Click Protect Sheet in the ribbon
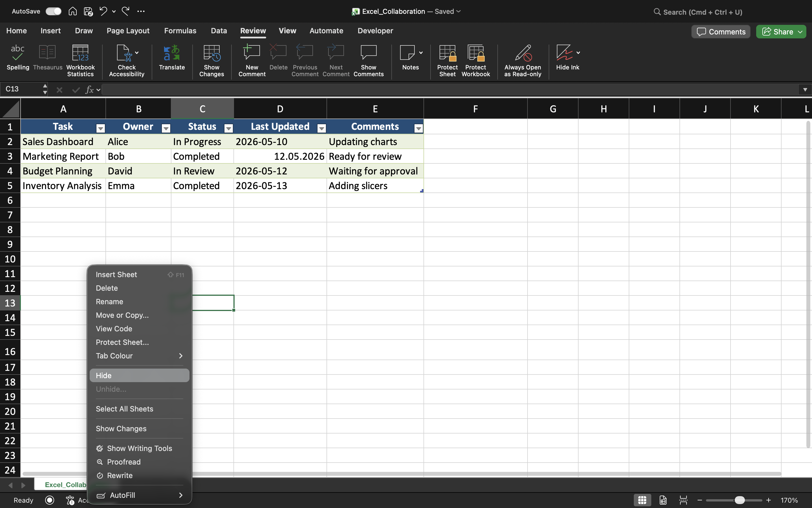The height and width of the screenshot is (508, 812). (x=447, y=61)
